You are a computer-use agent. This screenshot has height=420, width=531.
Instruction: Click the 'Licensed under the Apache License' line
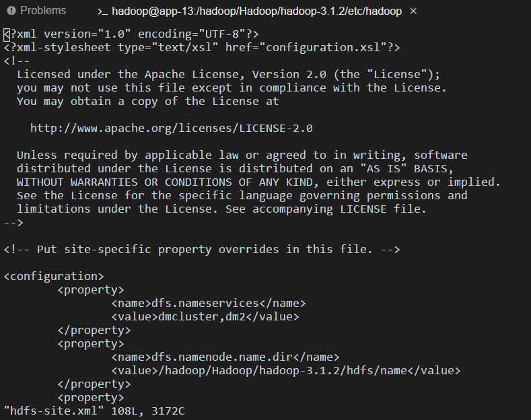tap(229, 75)
